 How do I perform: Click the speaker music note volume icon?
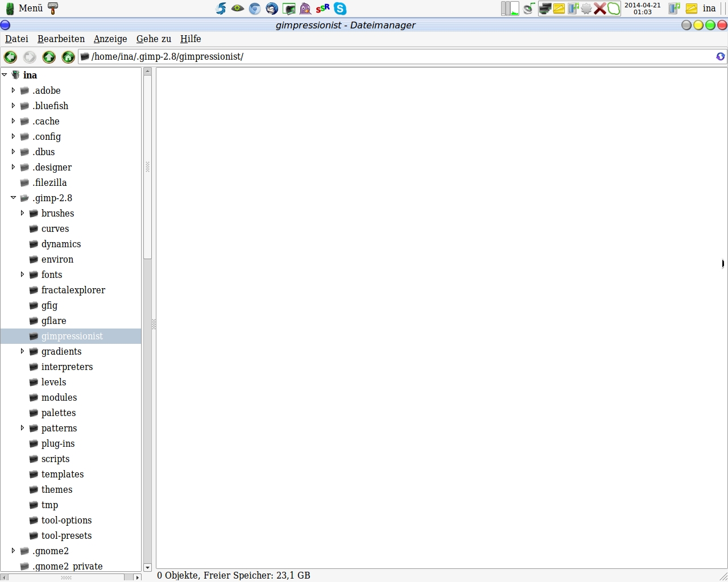(529, 9)
